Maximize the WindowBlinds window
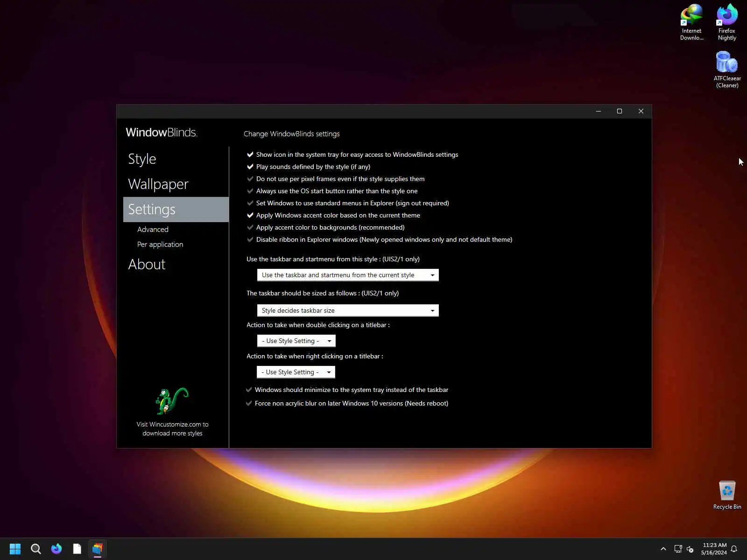Viewport: 747px width, 560px height. (x=620, y=111)
